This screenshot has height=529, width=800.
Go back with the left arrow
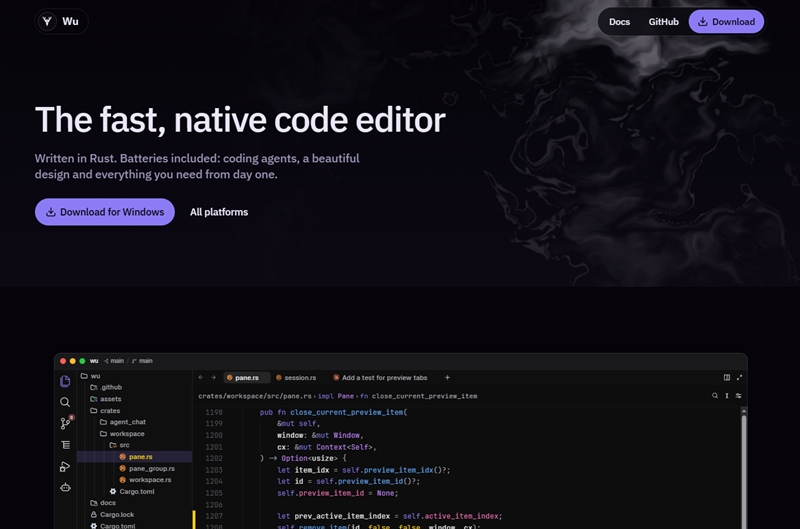pyautogui.click(x=201, y=377)
